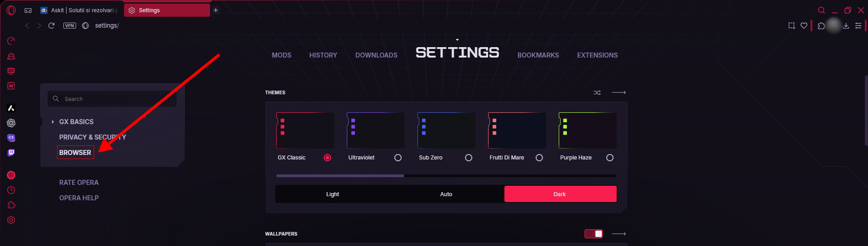The height and width of the screenshot is (246, 868).
Task: Switch to the Extensions page tab
Action: pyautogui.click(x=597, y=55)
